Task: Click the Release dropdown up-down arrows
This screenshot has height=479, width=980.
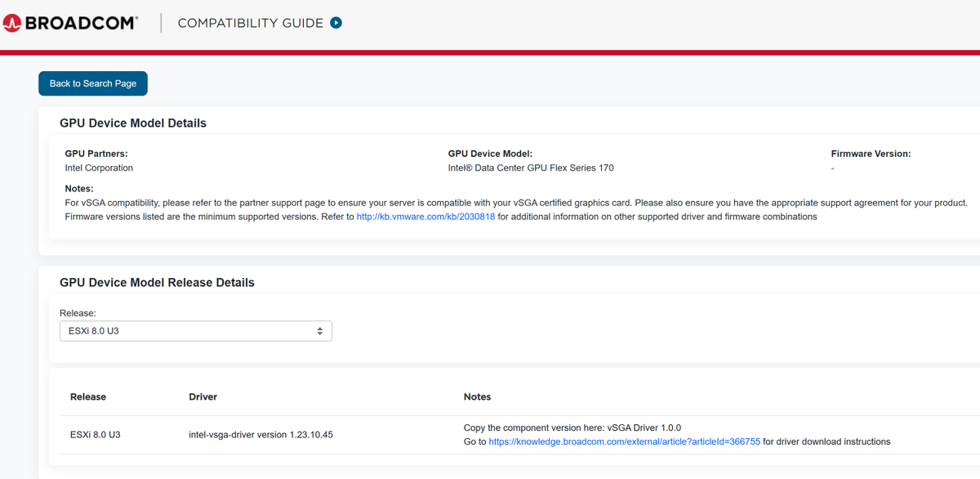Action: (x=320, y=331)
